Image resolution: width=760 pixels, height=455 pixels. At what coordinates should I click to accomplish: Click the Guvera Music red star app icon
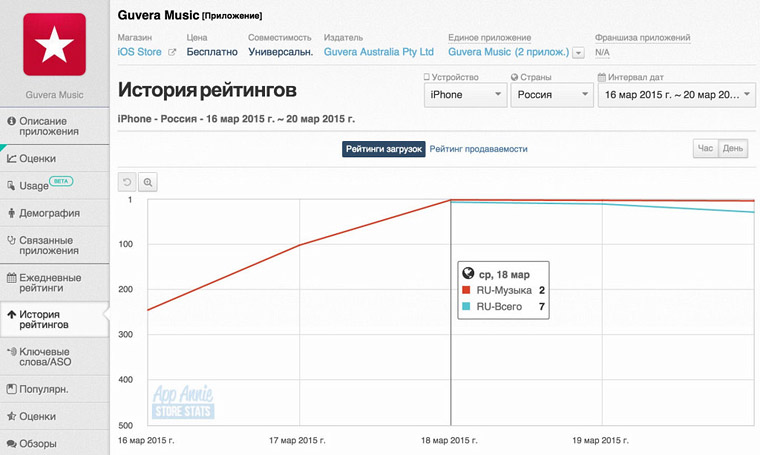coord(55,45)
